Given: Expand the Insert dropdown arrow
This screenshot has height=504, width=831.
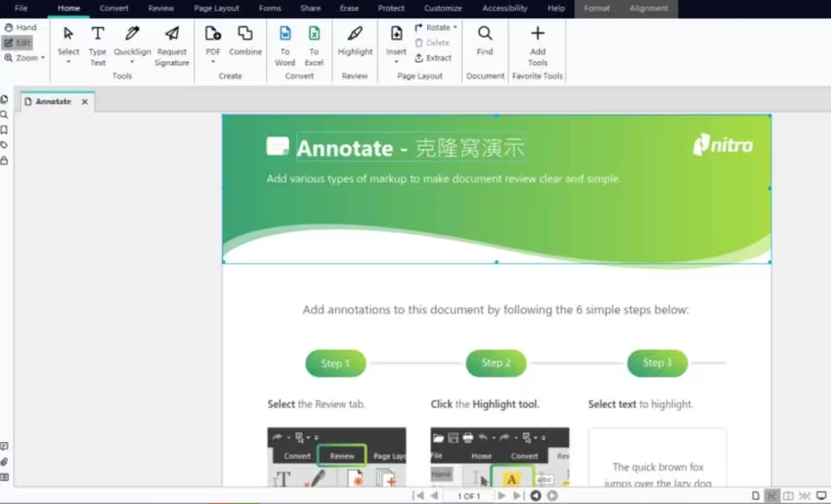Looking at the screenshot, I should (396, 62).
